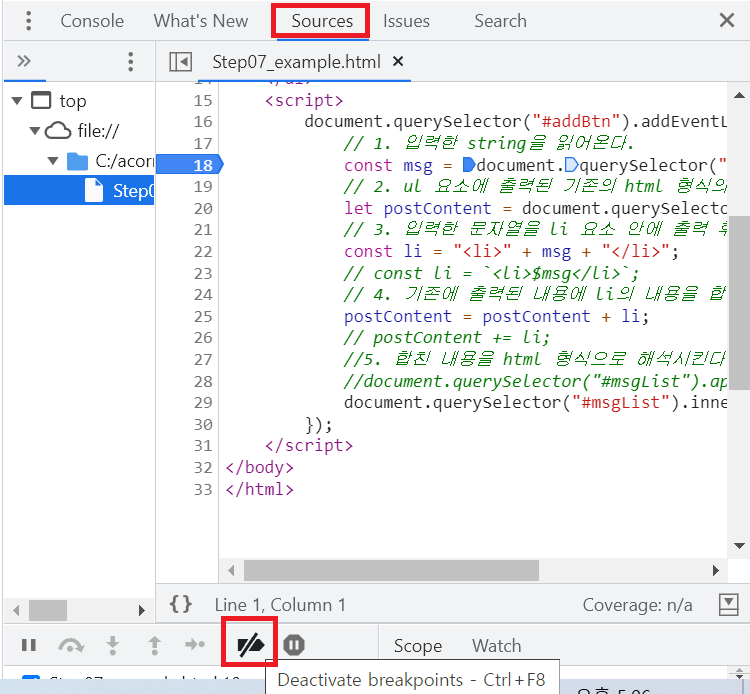Open the Scope pane tab
The image size is (750, 694).
[418, 646]
